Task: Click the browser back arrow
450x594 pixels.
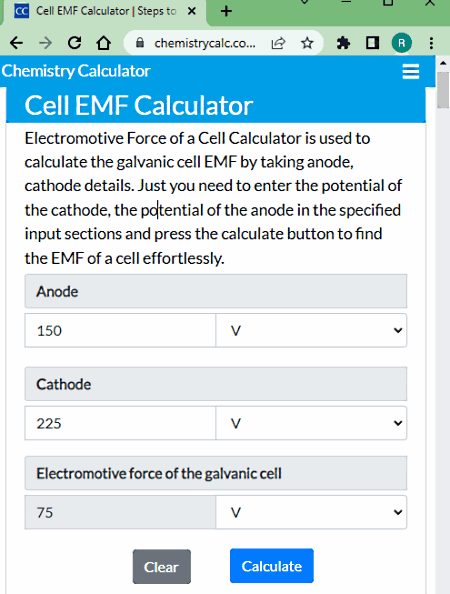Action: coord(16,43)
